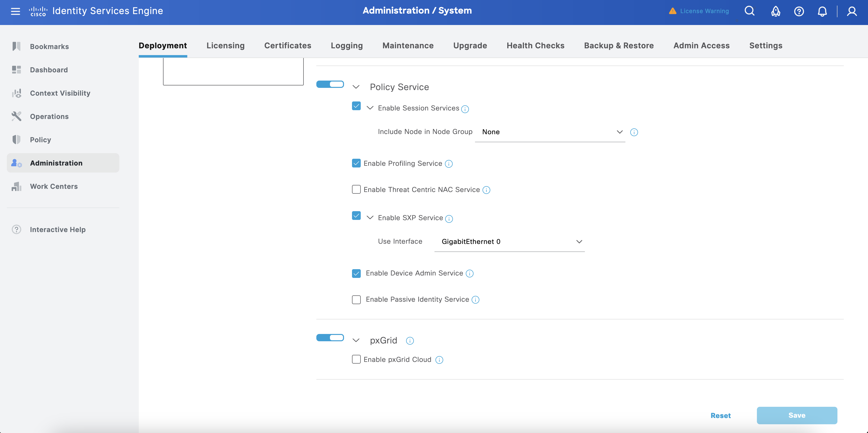Open Use Interface GigabitEthernet 0 dropdown
868x433 pixels.
click(509, 241)
